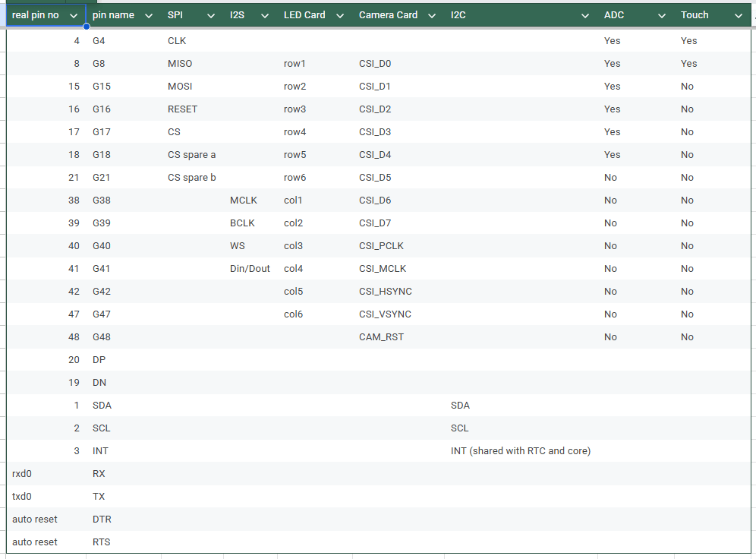Select the 'auto reset' cell in the DTR row
The image size is (756, 559).
(47, 520)
